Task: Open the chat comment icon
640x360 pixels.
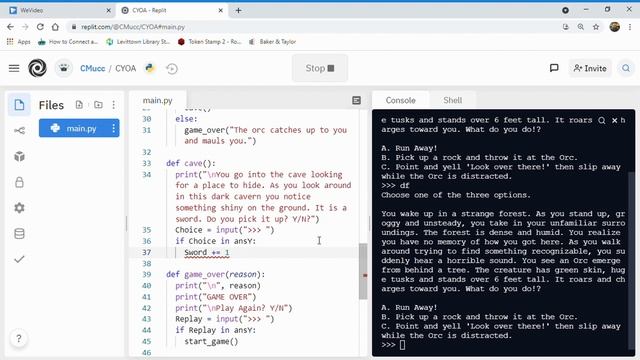Action: pos(554,68)
